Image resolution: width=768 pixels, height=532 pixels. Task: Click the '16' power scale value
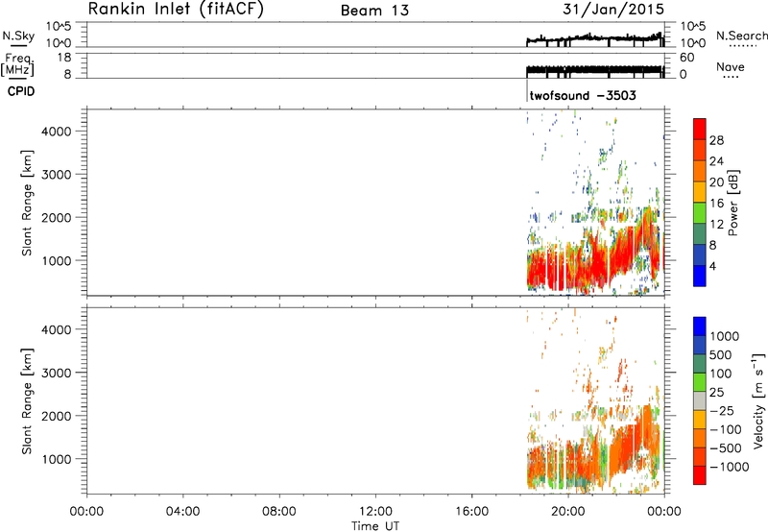pos(716,204)
